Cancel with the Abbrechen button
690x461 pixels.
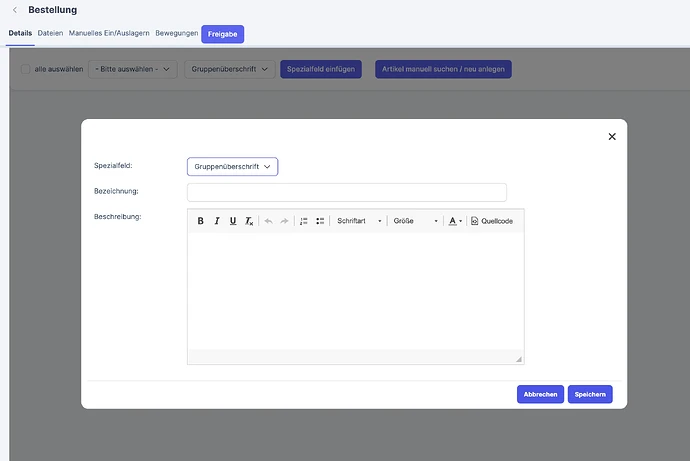click(540, 394)
